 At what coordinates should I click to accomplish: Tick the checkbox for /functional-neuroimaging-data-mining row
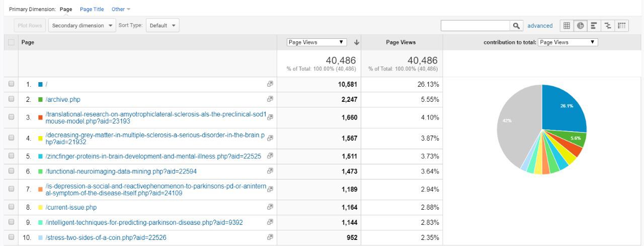(x=11, y=171)
